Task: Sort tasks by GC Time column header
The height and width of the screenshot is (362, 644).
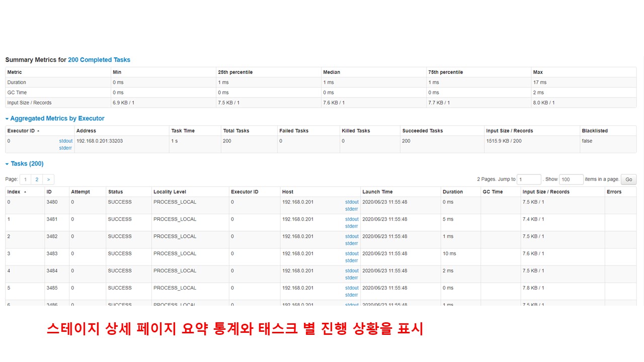Action: pyautogui.click(x=501, y=192)
